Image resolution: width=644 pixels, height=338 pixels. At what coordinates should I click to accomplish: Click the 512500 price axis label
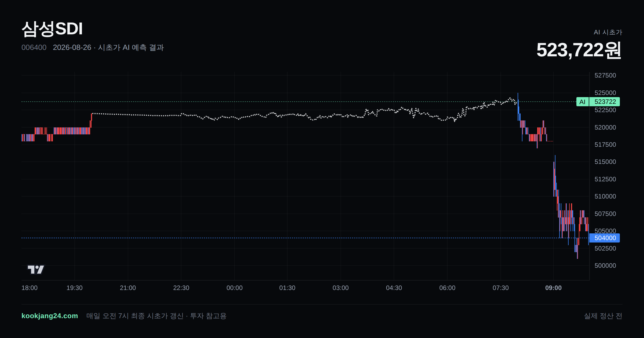(605, 179)
